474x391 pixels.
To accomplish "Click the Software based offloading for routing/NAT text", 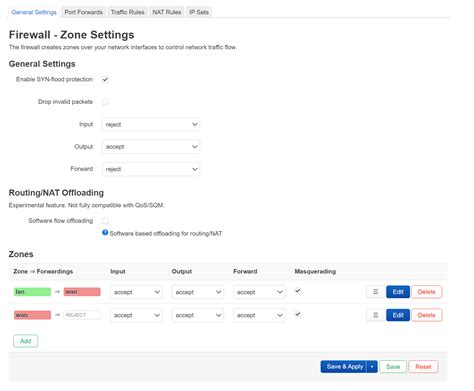I will pyautogui.click(x=166, y=233).
